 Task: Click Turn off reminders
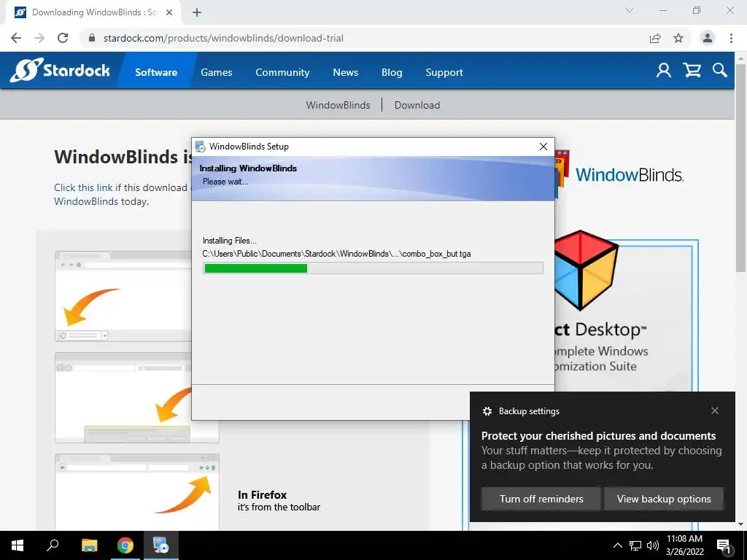click(541, 499)
